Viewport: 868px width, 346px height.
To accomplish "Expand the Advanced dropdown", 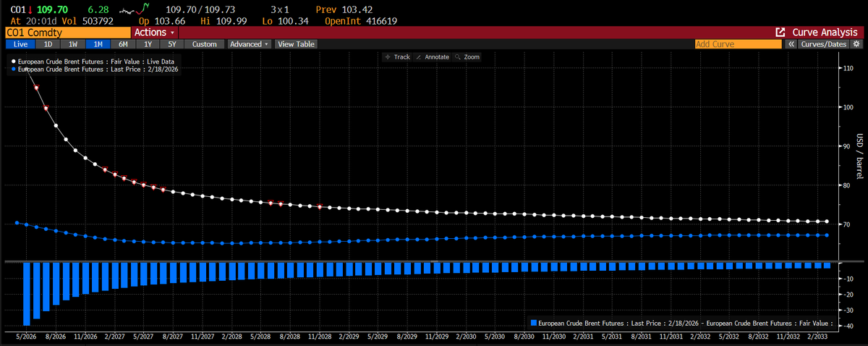I will [249, 44].
